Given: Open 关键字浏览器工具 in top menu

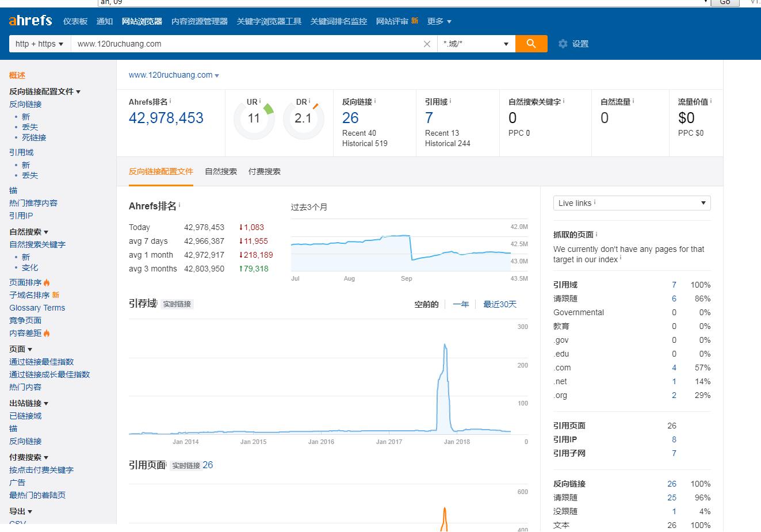Looking at the screenshot, I should click(x=269, y=21).
